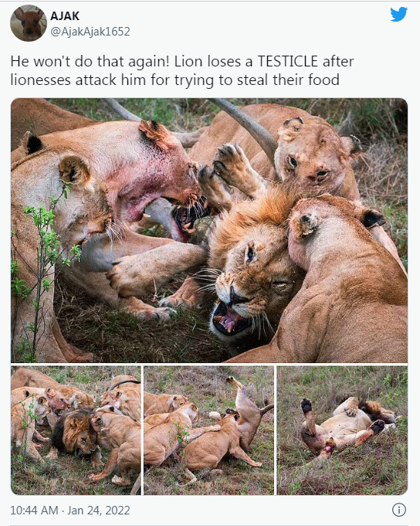Open thumbnail of lionesses surrounding maned lion
This screenshot has height=526, width=420.
76,430
